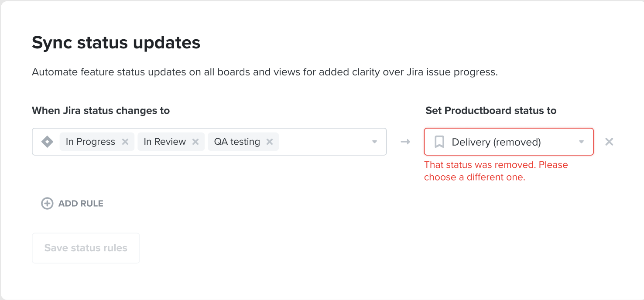This screenshot has width=644, height=300.
Task: Click the X to delete the sync rule
Action: click(609, 141)
